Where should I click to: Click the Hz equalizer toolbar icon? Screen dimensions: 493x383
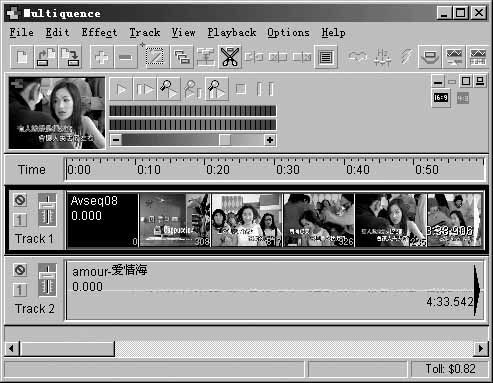(x=382, y=57)
